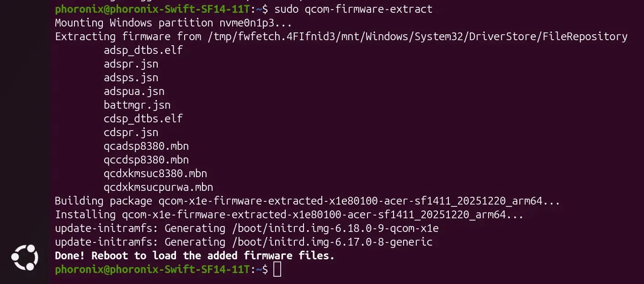This screenshot has width=644, height=284.
Task: Click the qcdxkmsucpurwa.mbn filename line
Action: pyautogui.click(x=159, y=187)
